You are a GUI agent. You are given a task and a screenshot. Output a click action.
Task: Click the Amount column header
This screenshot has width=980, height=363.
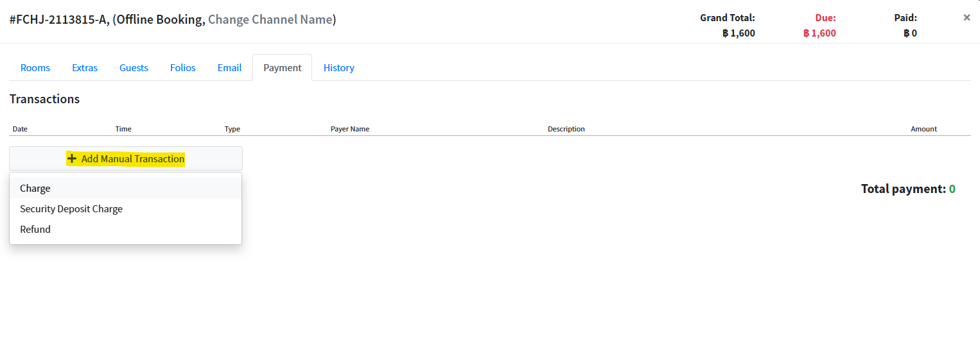923,129
